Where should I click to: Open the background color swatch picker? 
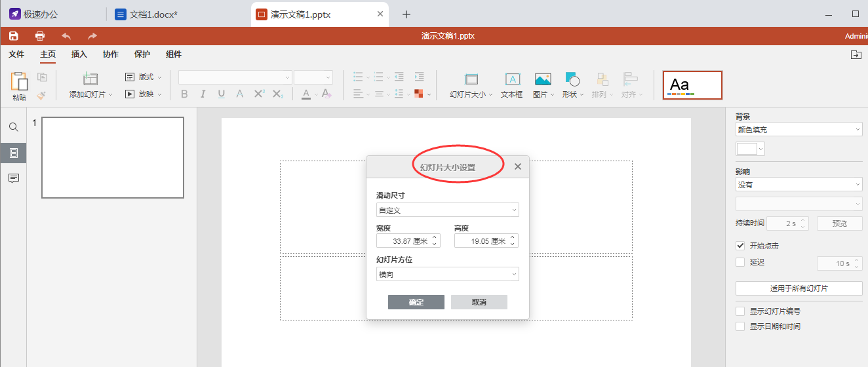click(751, 149)
